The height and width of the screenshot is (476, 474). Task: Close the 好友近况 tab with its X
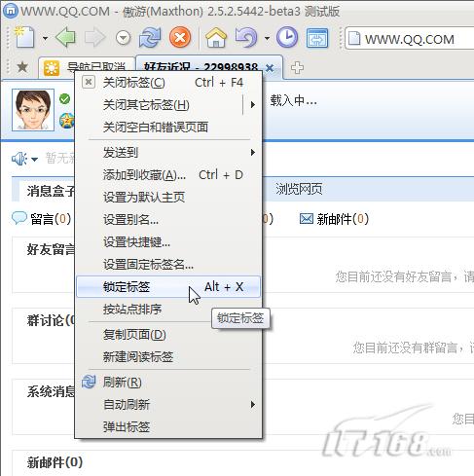[270, 68]
